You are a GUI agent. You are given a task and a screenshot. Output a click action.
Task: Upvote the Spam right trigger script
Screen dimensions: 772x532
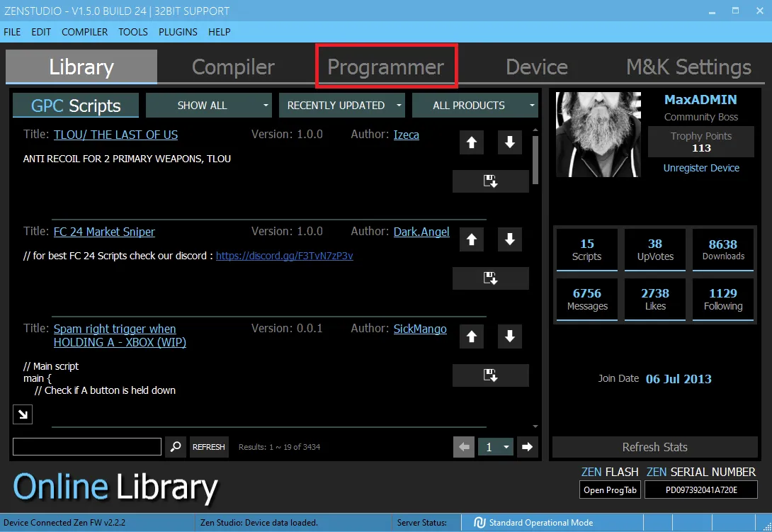click(472, 336)
